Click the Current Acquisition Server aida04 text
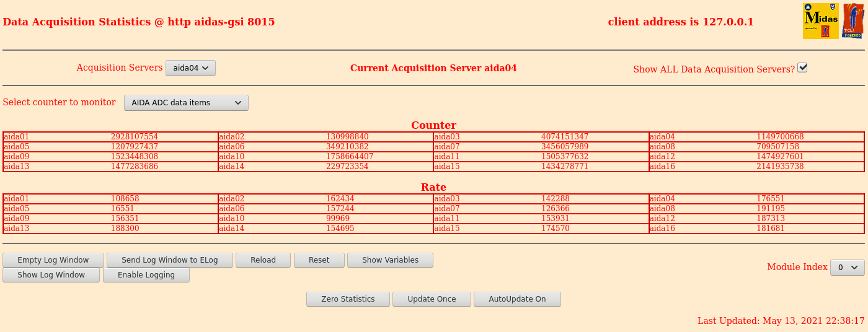This screenshot has height=332, width=868. point(433,68)
